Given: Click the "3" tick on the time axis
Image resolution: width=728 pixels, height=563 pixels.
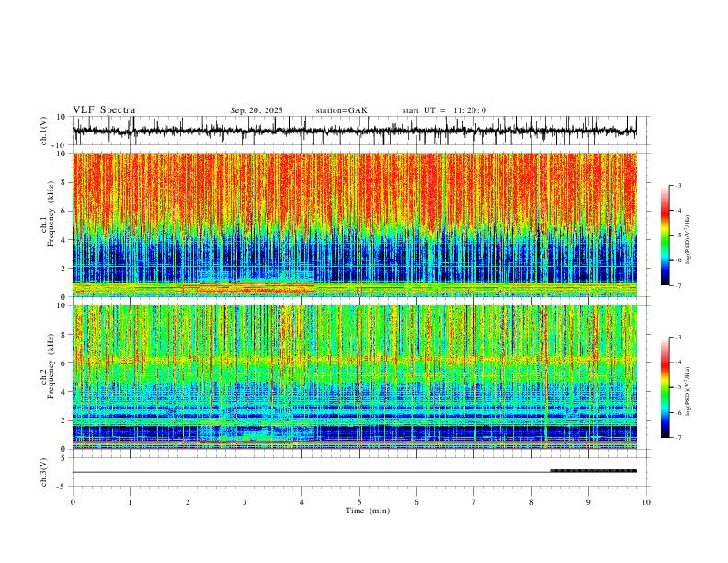Looking at the screenshot, I should (x=245, y=502).
